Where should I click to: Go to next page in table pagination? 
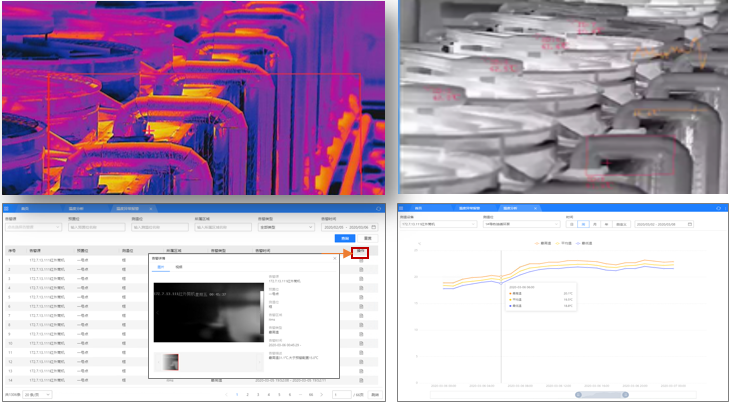click(322, 395)
